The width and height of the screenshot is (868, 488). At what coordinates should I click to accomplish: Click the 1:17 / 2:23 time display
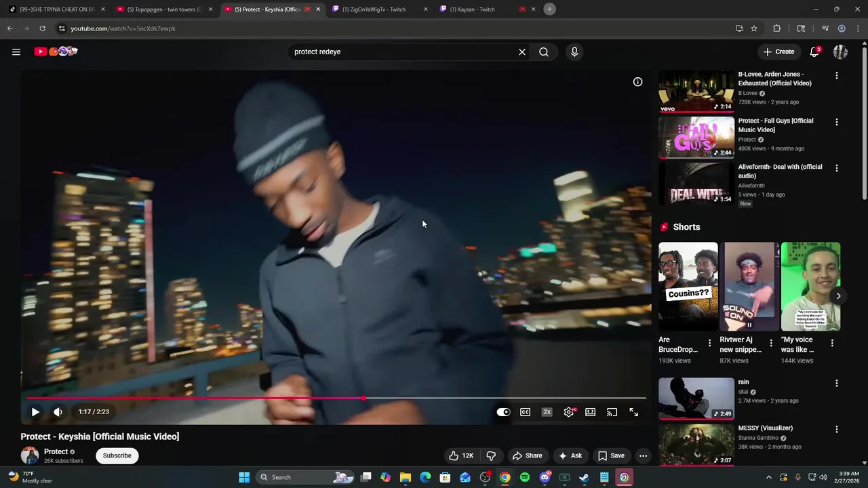pyautogui.click(x=94, y=412)
